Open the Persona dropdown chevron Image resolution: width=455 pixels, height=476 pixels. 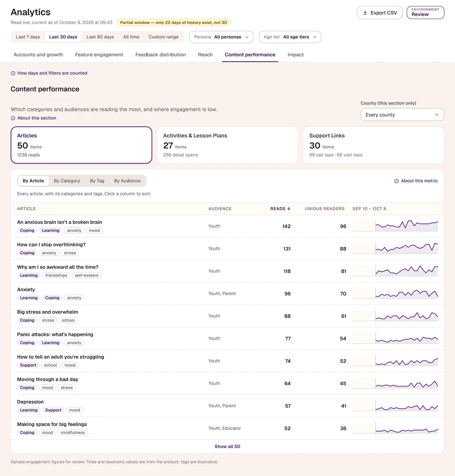(247, 37)
